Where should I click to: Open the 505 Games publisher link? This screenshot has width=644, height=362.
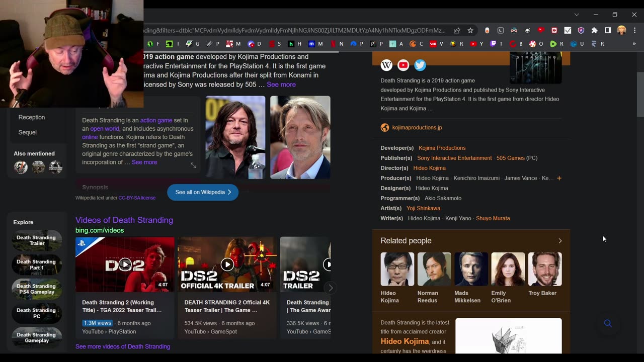pos(511,158)
